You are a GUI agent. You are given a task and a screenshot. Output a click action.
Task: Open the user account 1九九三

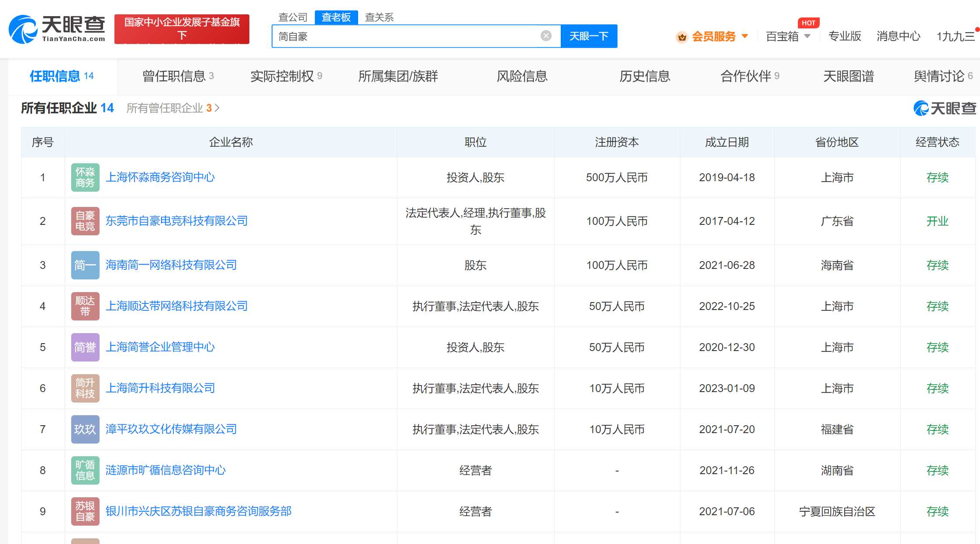(956, 36)
